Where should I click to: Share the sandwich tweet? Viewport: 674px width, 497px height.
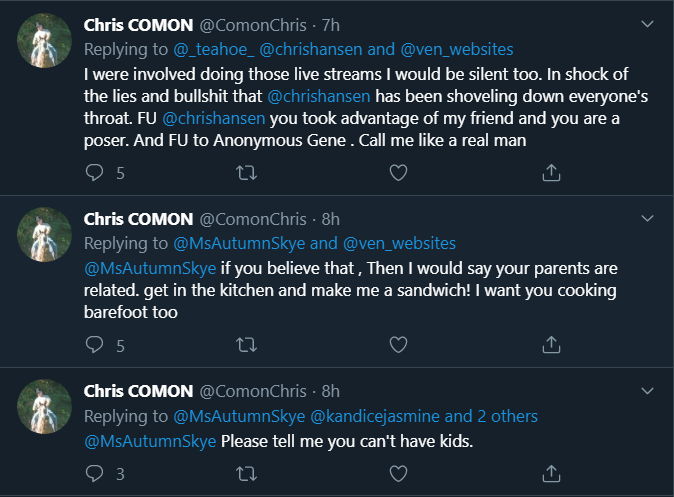click(550, 345)
